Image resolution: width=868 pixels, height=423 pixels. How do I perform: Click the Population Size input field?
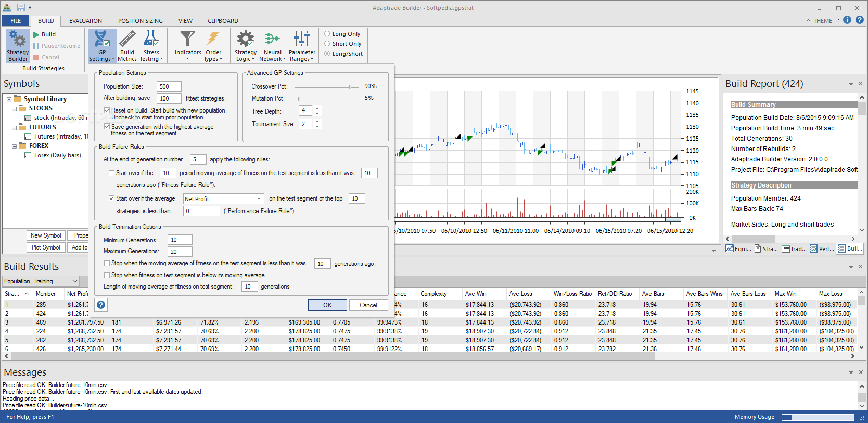pos(169,86)
